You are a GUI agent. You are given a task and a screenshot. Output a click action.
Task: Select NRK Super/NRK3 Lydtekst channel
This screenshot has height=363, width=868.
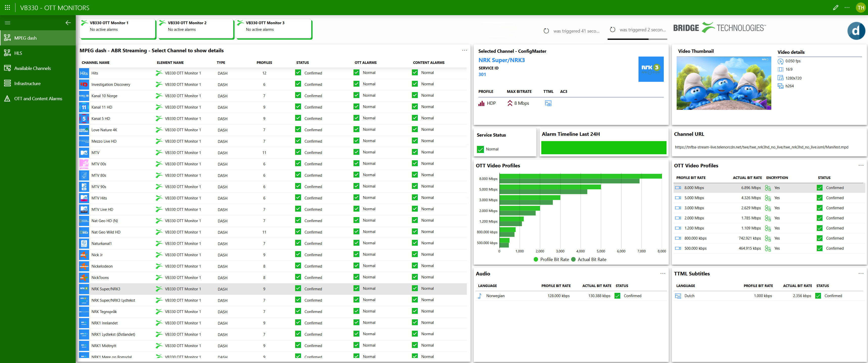(273, 300)
